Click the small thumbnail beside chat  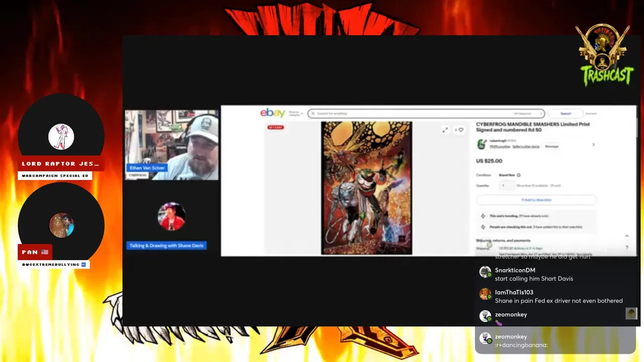point(631,314)
